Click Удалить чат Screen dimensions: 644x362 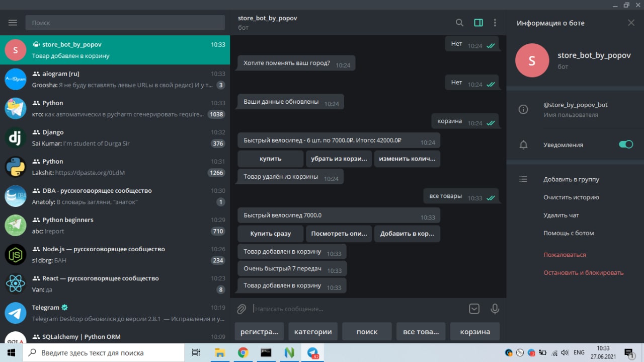coord(561,215)
